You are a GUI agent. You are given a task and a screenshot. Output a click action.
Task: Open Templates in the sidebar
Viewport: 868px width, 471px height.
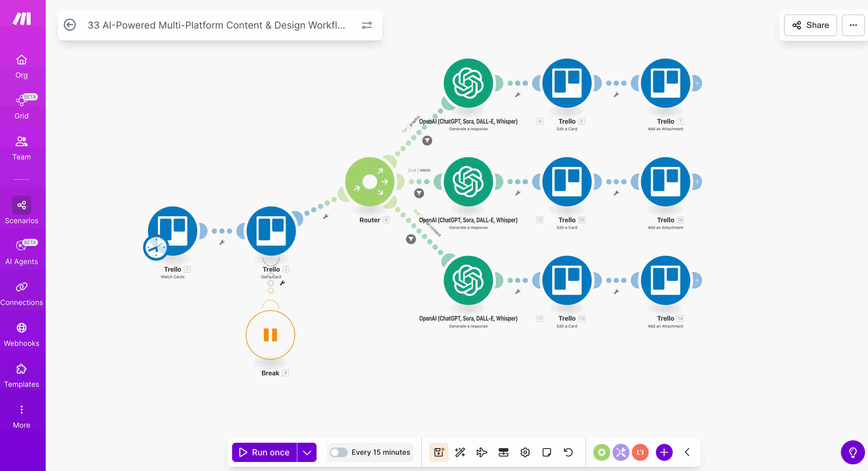(x=22, y=376)
